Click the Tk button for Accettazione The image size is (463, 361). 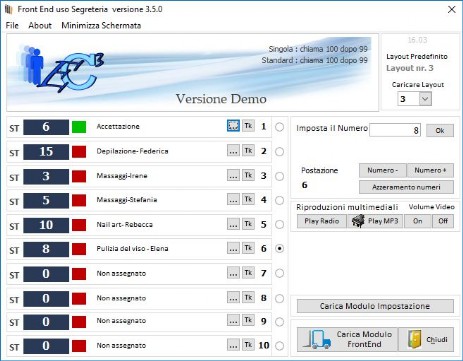click(248, 126)
